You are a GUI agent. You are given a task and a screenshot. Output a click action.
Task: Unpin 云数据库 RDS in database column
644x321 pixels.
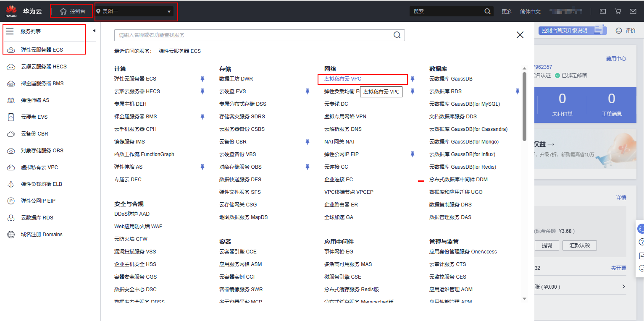point(518,91)
